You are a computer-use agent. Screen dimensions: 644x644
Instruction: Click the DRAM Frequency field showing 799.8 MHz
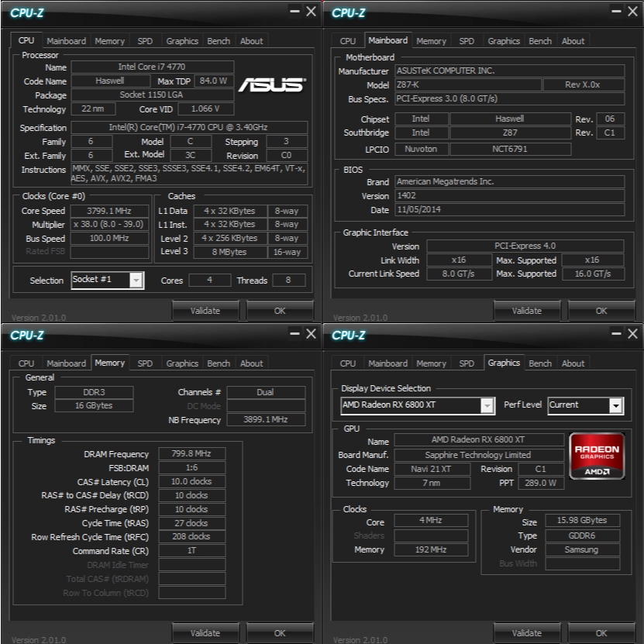pos(191,453)
